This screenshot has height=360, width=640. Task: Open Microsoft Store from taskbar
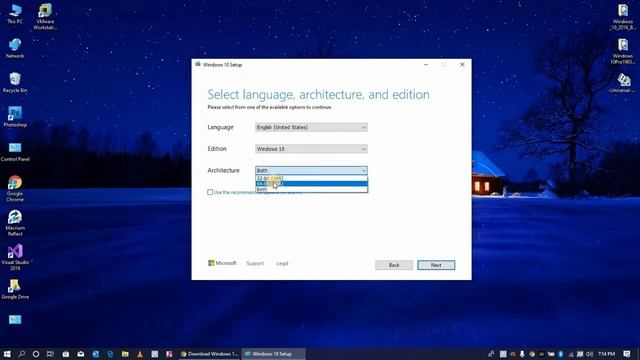pos(65,354)
